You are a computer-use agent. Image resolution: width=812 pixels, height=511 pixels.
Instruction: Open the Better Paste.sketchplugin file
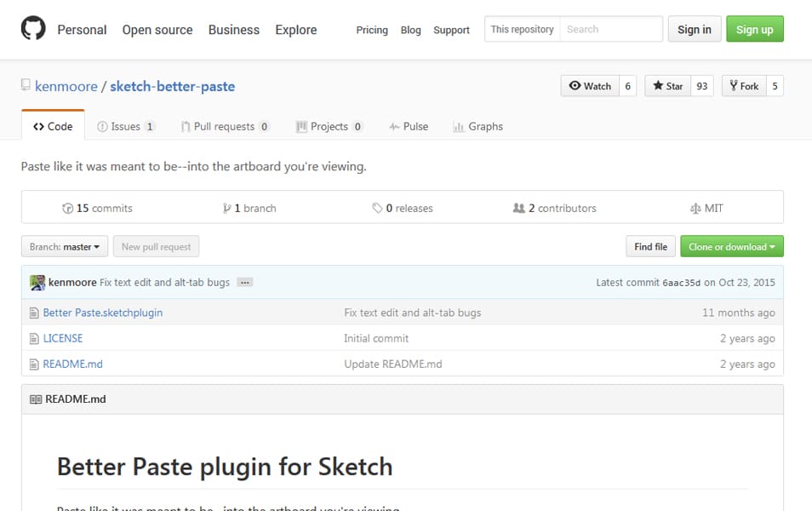[x=101, y=313]
